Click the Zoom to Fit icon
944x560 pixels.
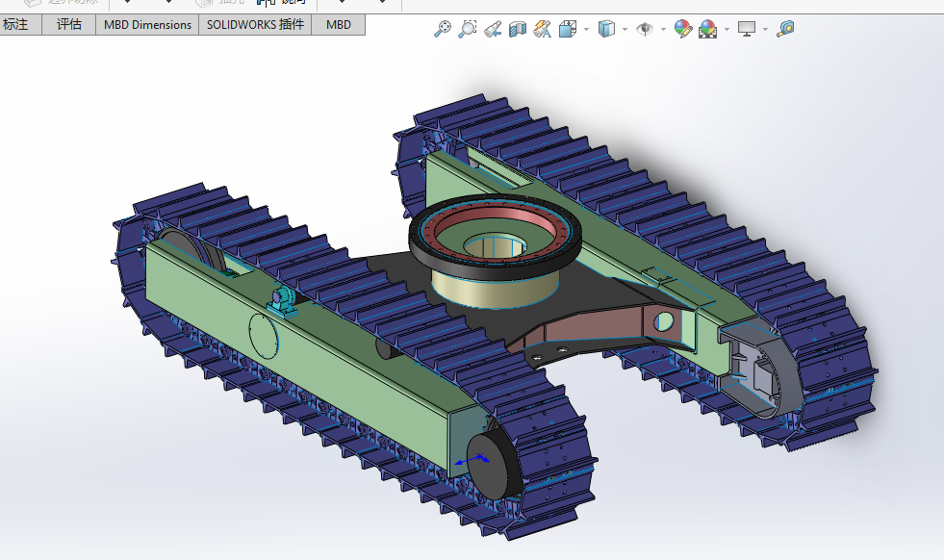click(x=443, y=29)
